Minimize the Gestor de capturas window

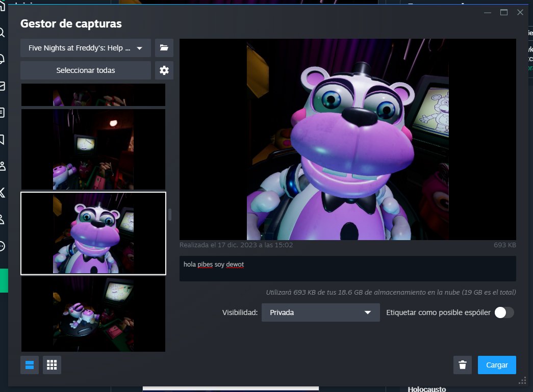point(488,13)
